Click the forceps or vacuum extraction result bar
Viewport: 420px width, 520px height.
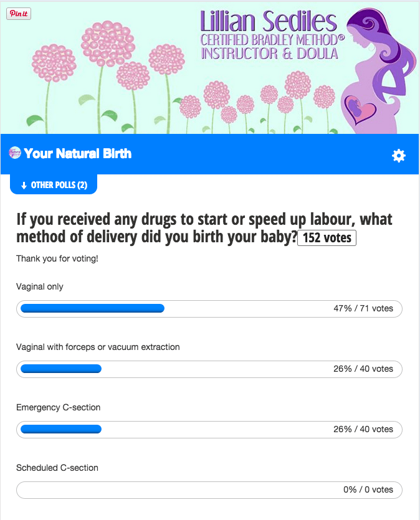(x=209, y=369)
